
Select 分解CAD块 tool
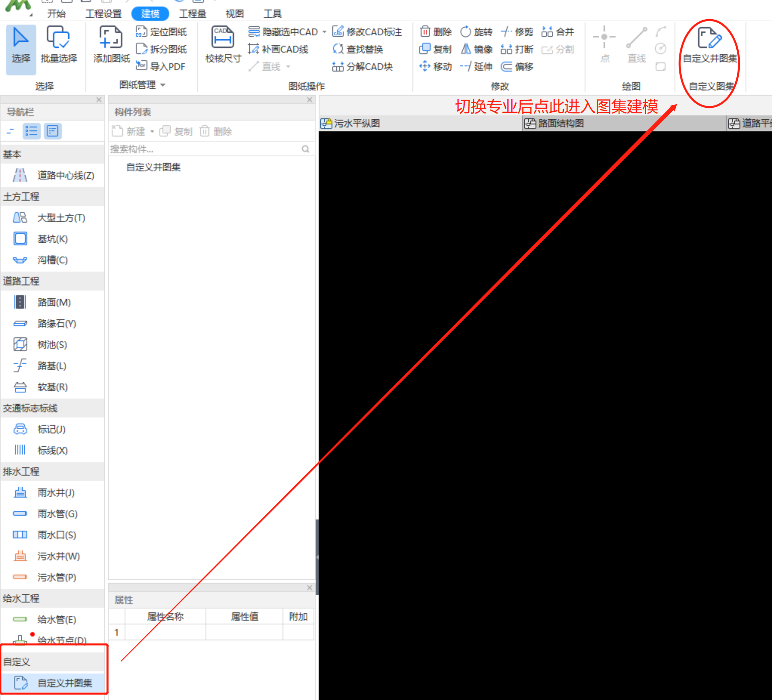point(363,66)
